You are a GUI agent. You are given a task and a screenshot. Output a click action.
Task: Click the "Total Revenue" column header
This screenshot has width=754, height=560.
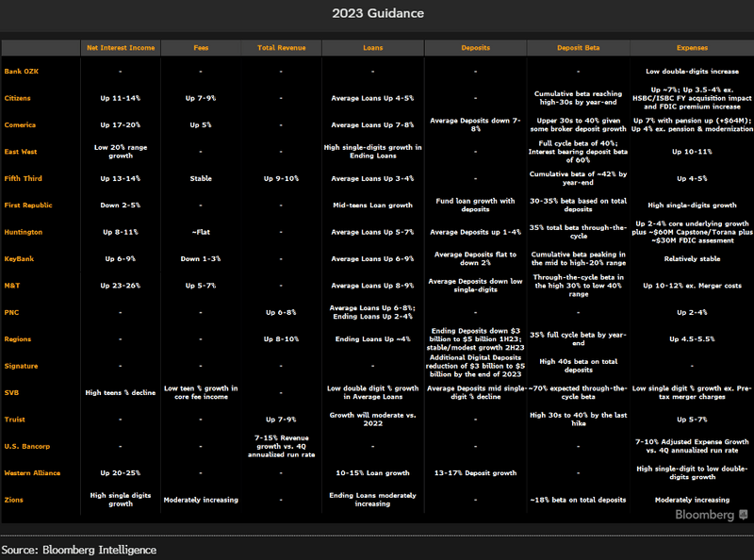281,48
